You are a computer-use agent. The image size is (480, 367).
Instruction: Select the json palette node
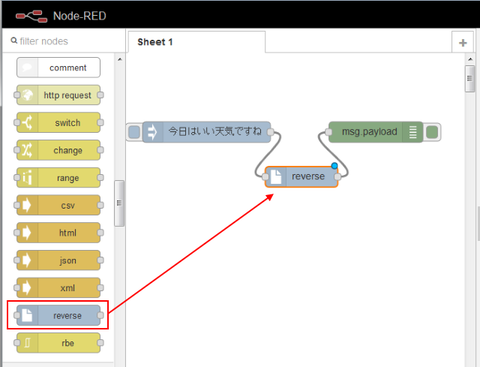click(58, 260)
